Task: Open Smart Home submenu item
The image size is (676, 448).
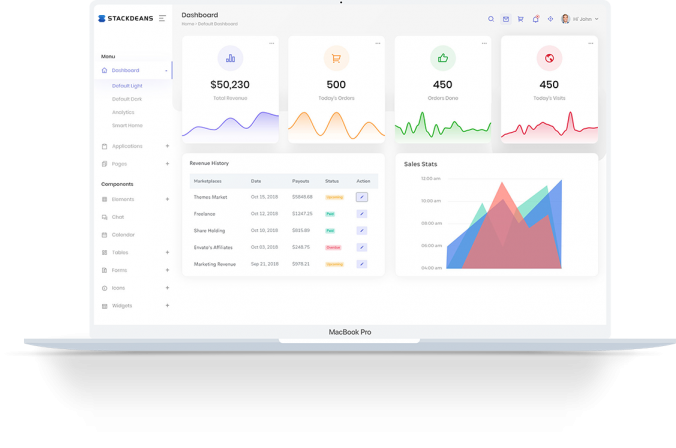Action: click(127, 125)
